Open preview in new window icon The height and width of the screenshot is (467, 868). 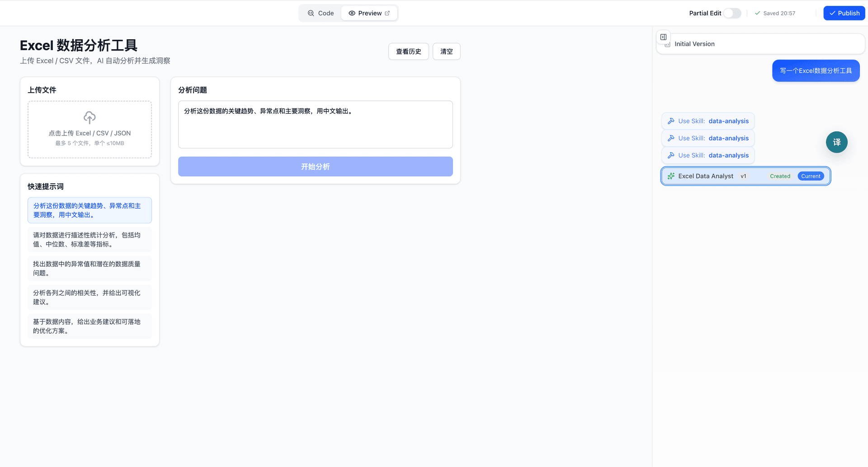[x=387, y=13]
